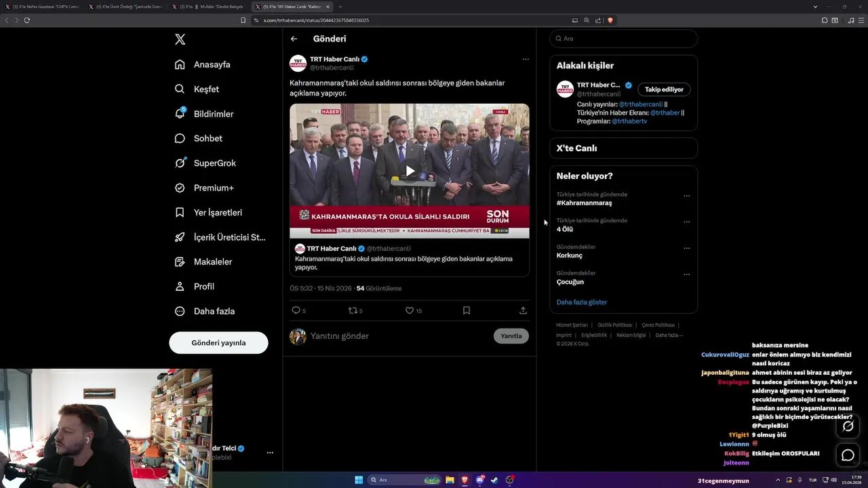Like the post with the heart icon

pyautogui.click(x=410, y=310)
